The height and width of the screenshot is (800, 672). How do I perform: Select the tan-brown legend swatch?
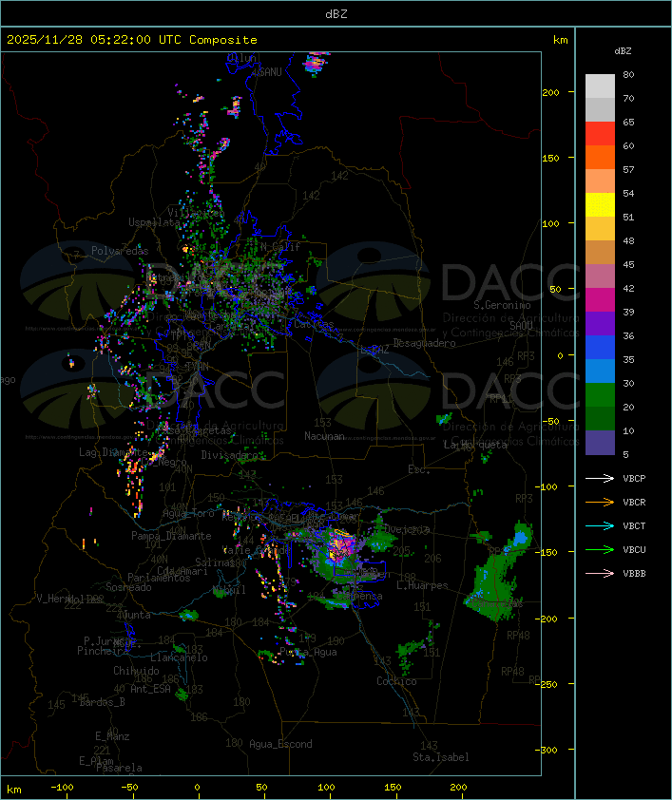pos(600,253)
